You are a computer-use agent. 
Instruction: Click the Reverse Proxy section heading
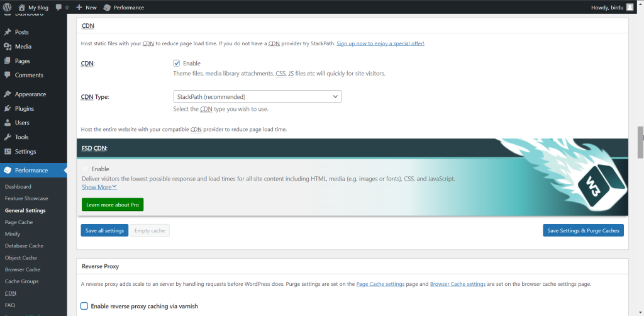point(100,266)
